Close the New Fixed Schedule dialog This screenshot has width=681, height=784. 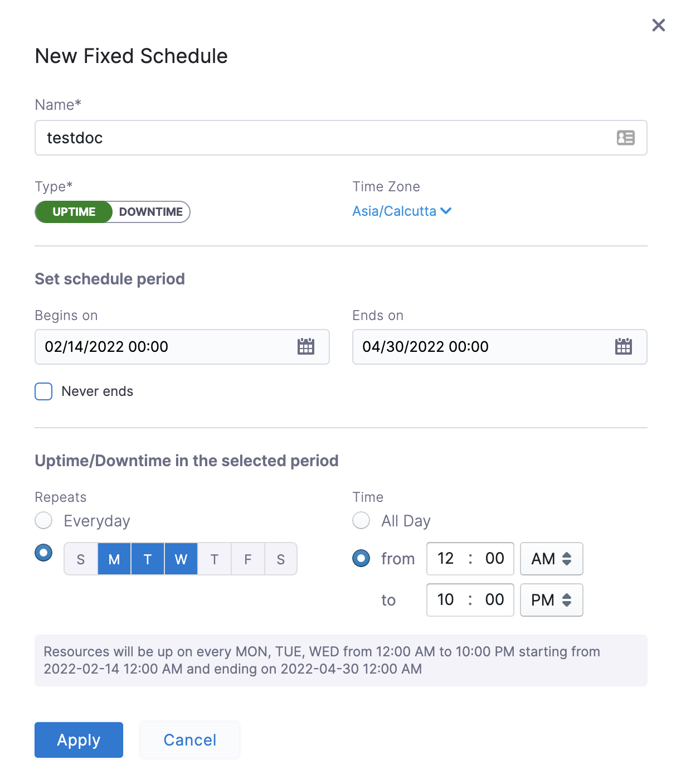(x=658, y=25)
